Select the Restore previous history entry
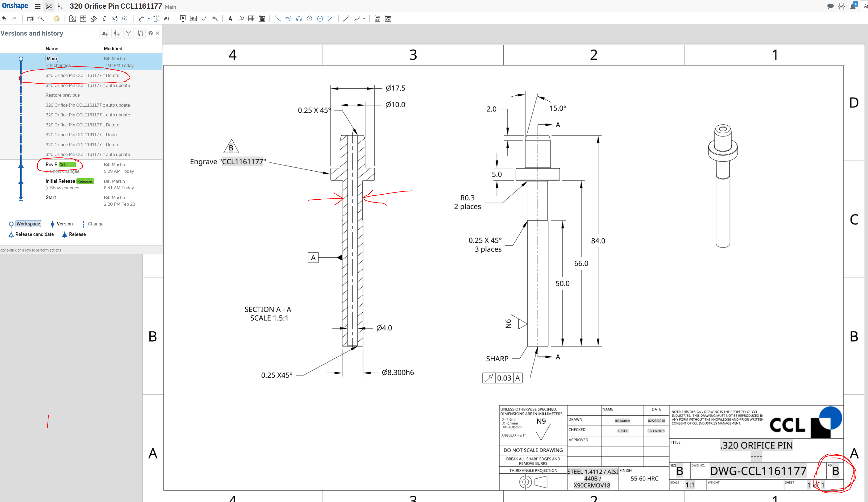The width and height of the screenshot is (868, 502). tap(63, 95)
